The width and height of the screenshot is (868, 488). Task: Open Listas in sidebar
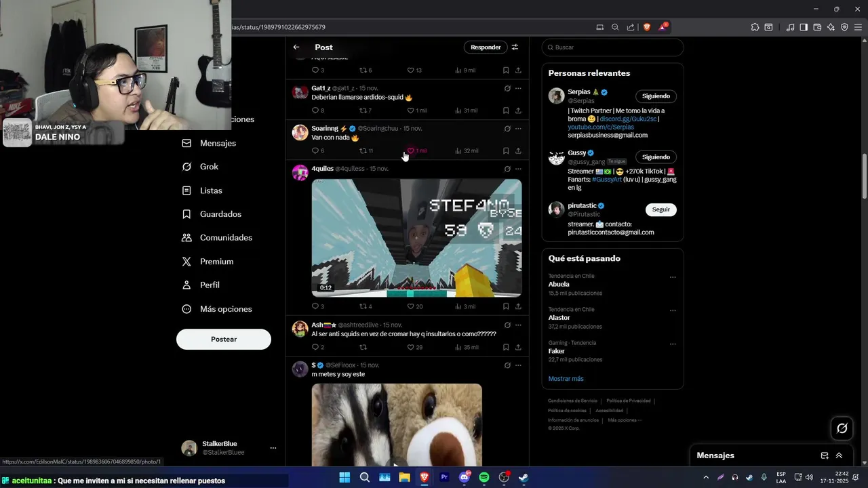pyautogui.click(x=202, y=190)
